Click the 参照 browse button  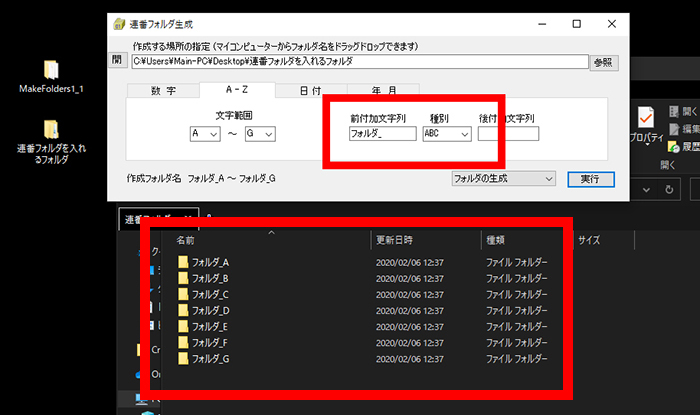coord(604,62)
